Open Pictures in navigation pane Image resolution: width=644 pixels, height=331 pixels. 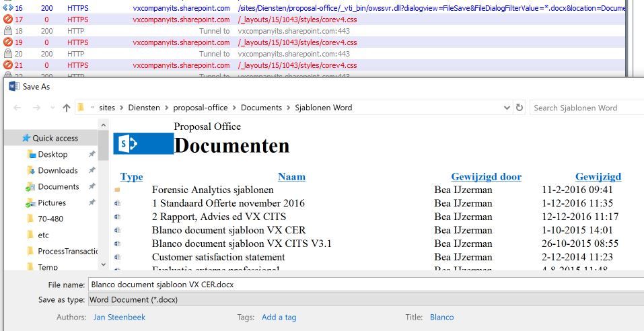coord(52,203)
